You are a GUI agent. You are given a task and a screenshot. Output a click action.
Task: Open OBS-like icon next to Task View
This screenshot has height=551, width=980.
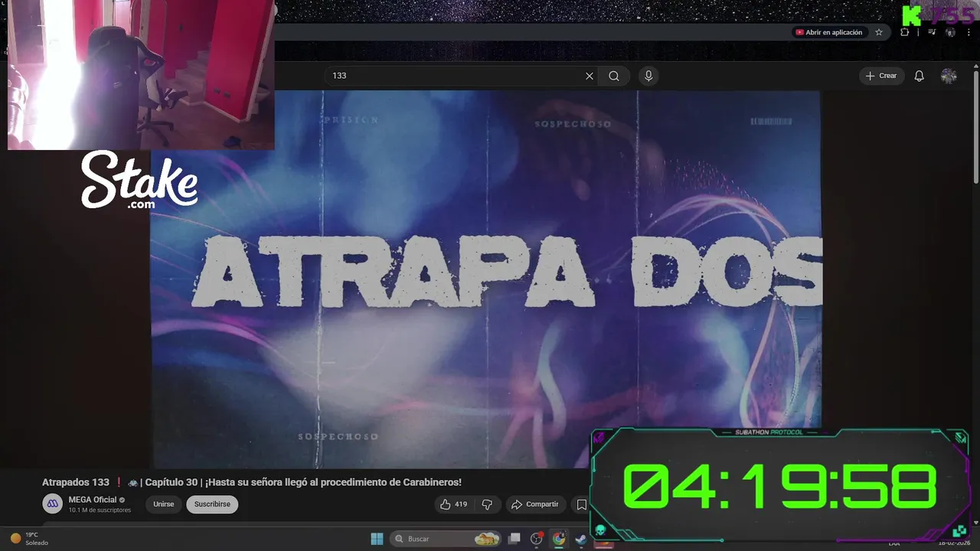pyautogui.click(x=537, y=539)
